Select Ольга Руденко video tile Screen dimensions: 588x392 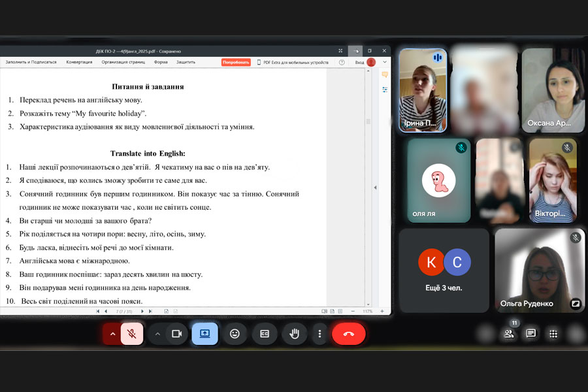tap(540, 270)
